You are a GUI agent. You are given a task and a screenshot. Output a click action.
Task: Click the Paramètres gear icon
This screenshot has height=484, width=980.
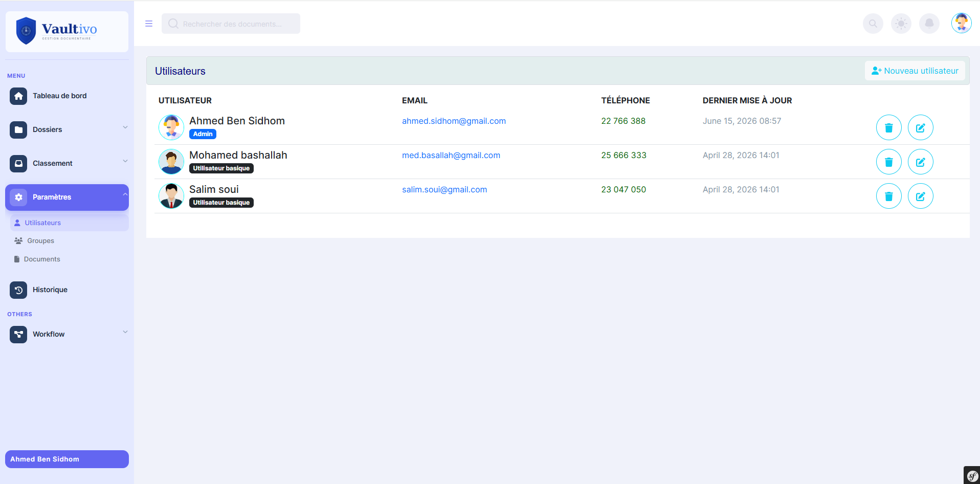coord(18,197)
